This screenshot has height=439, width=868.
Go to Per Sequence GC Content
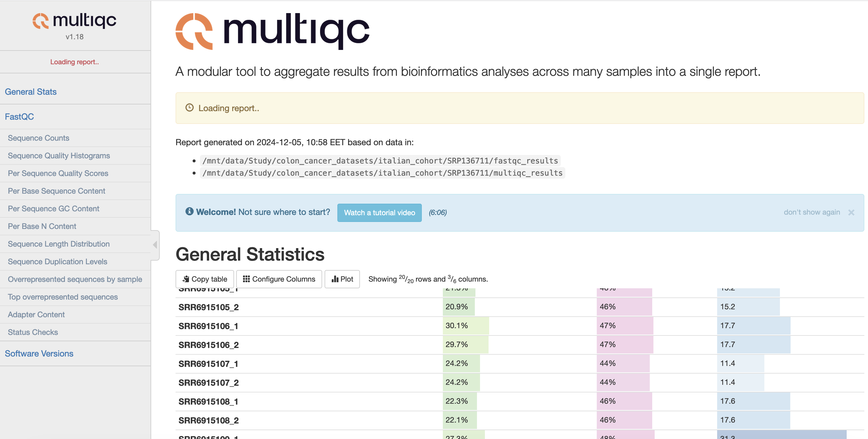click(x=54, y=209)
